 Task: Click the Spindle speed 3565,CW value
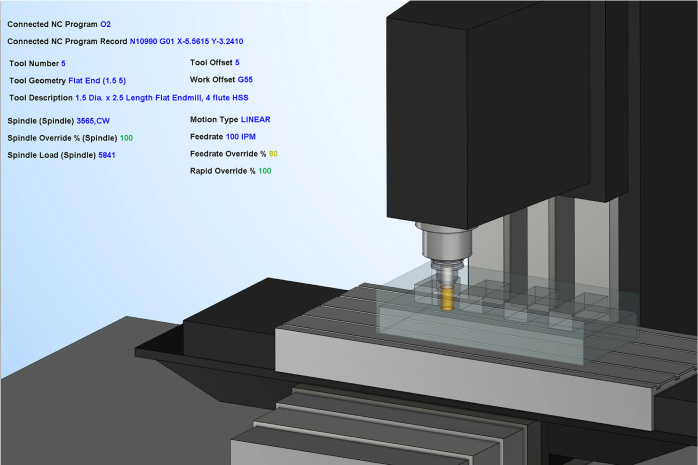tap(93, 120)
